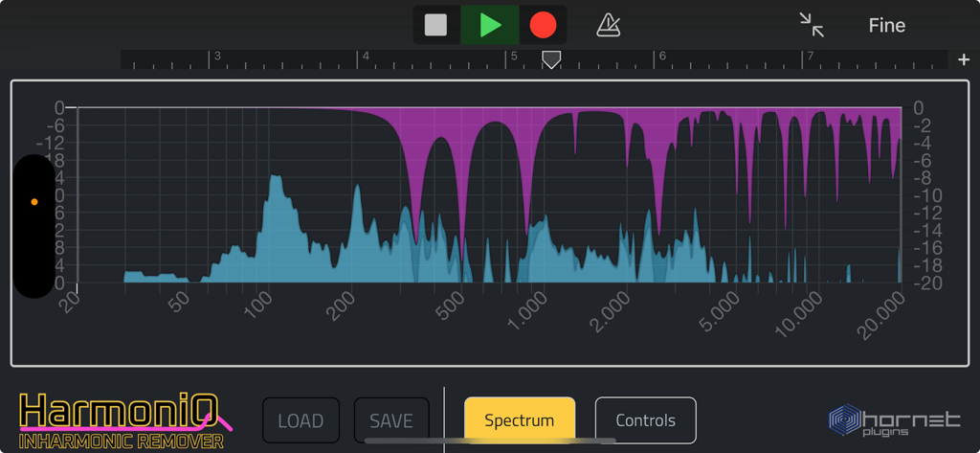Screen dimensions: 980x453
Task: Click the Hornet plugins logo
Action: 894,419
